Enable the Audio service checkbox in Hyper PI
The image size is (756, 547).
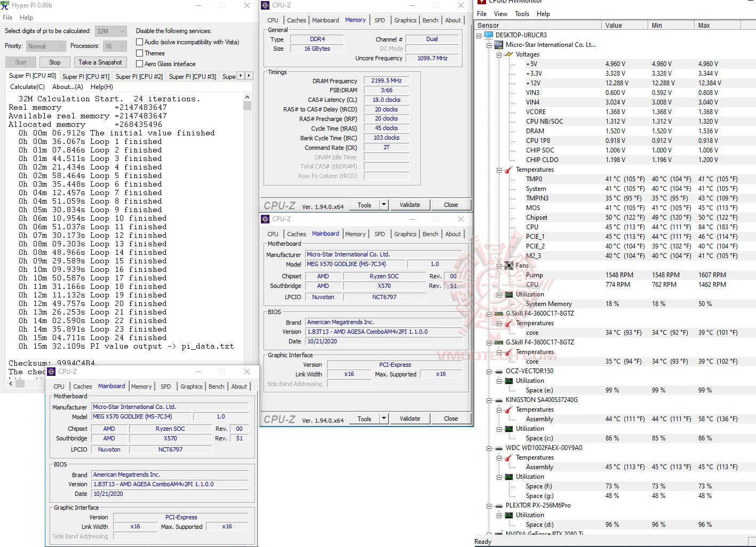[140, 42]
